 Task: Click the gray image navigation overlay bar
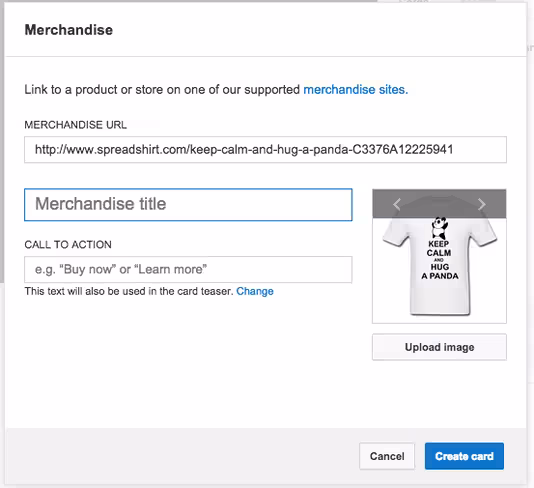point(439,204)
